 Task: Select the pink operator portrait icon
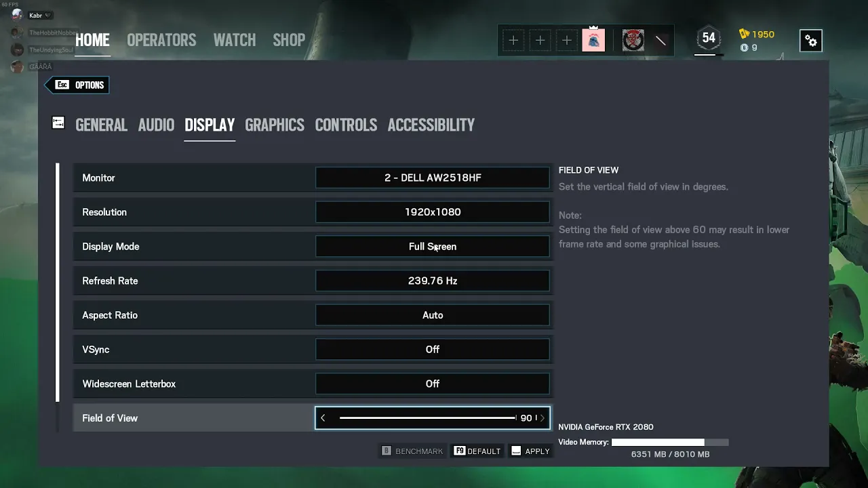point(593,41)
